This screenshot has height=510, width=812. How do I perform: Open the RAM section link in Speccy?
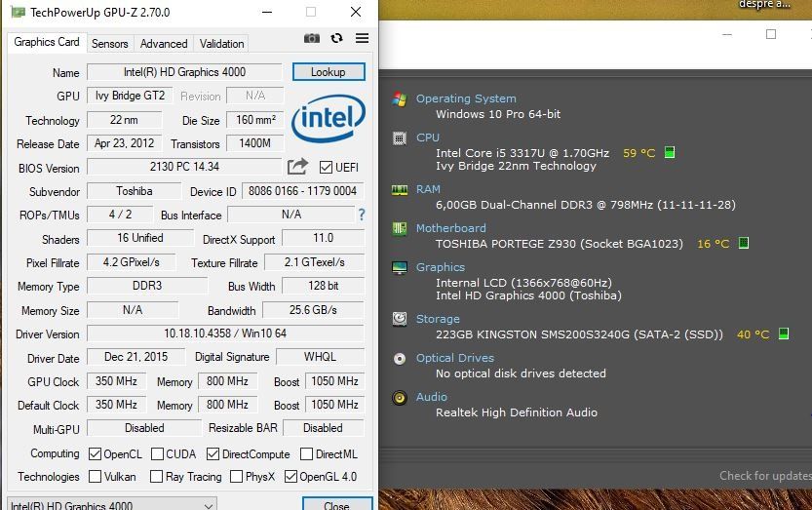tap(428, 189)
